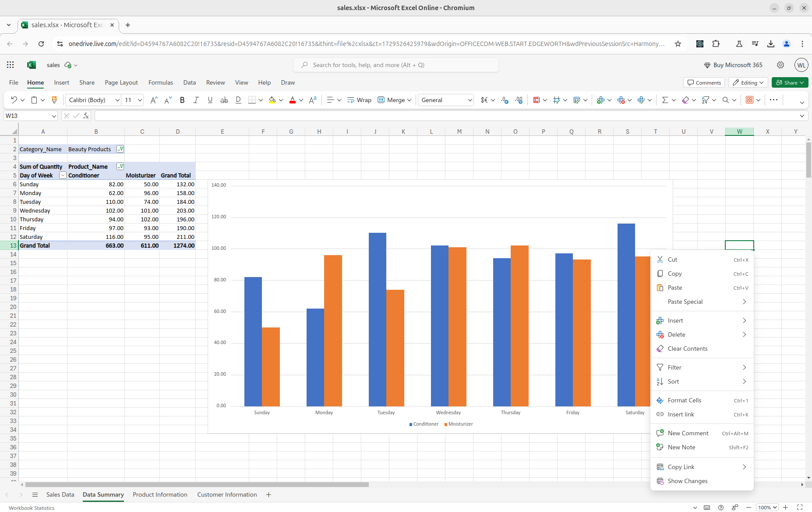
Task: Click the green Share button
Action: (790, 82)
